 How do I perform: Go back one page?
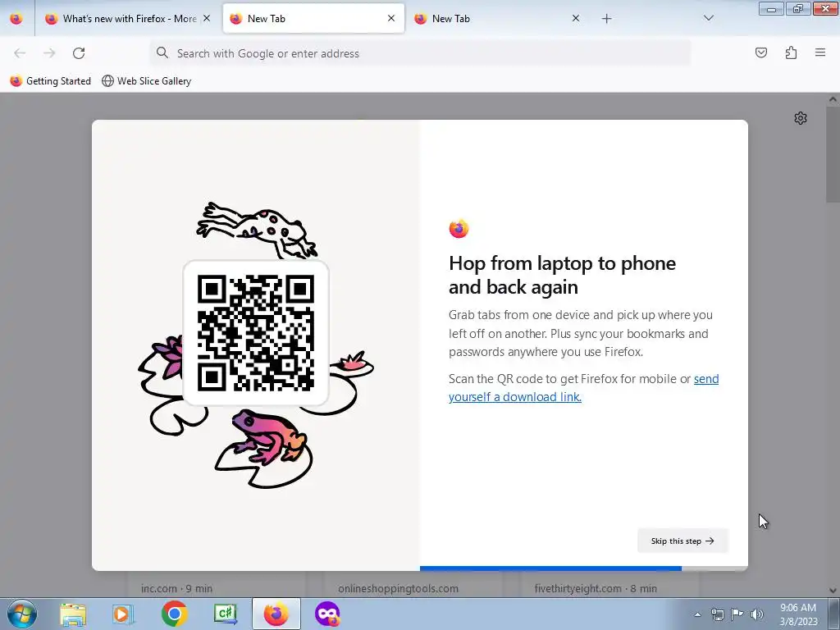tap(20, 53)
